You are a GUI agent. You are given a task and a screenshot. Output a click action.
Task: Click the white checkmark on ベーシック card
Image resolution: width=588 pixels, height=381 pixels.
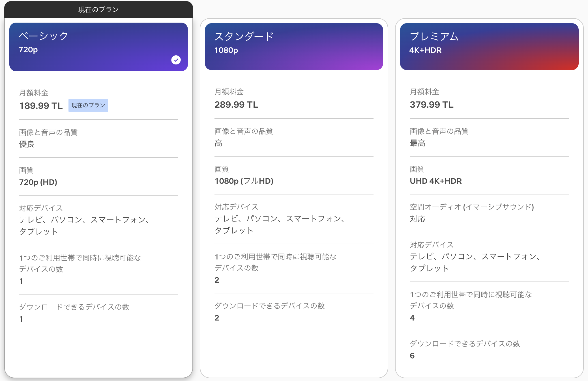tap(176, 60)
